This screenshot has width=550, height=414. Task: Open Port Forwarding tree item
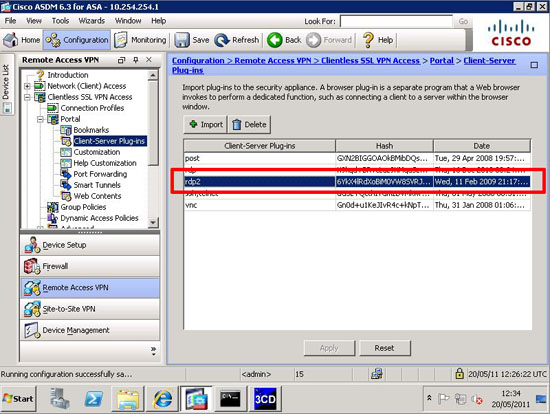(100, 174)
